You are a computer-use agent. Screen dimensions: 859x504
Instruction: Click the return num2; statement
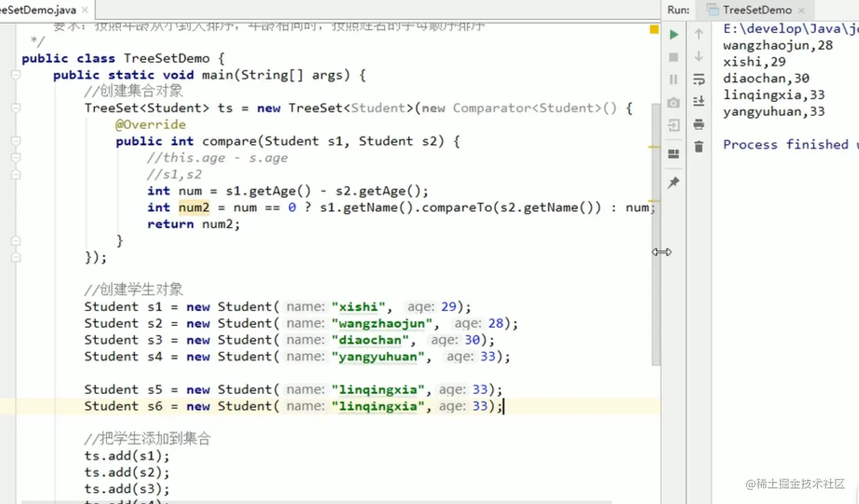(x=194, y=224)
